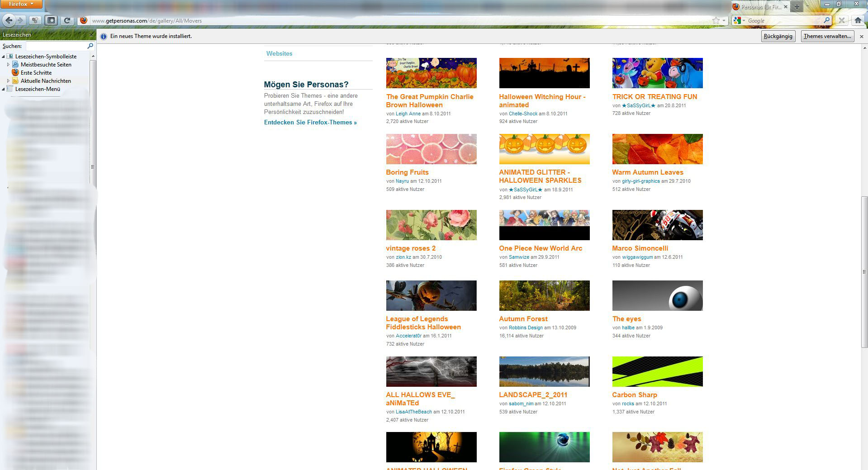
Task: Close the Personas für Firefox tab
Action: (x=785, y=7)
